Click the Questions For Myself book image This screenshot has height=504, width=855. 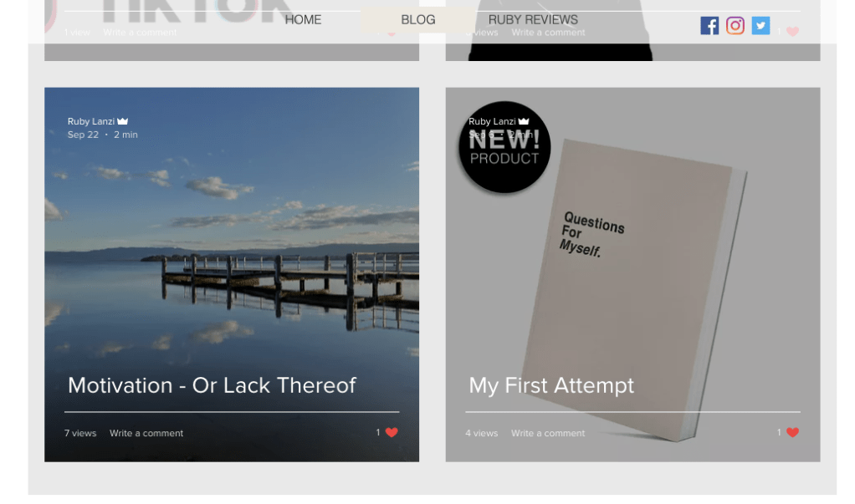[x=632, y=289]
